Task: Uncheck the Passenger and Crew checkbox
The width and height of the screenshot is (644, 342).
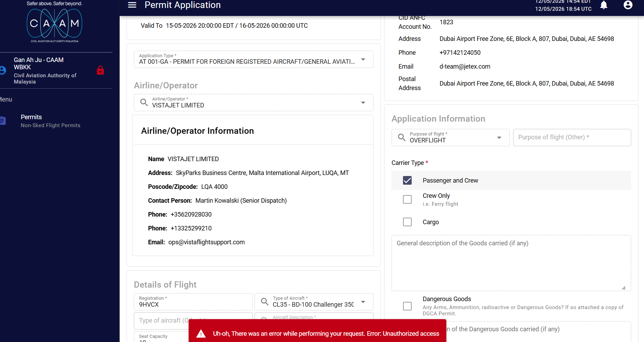Action: [407, 181]
